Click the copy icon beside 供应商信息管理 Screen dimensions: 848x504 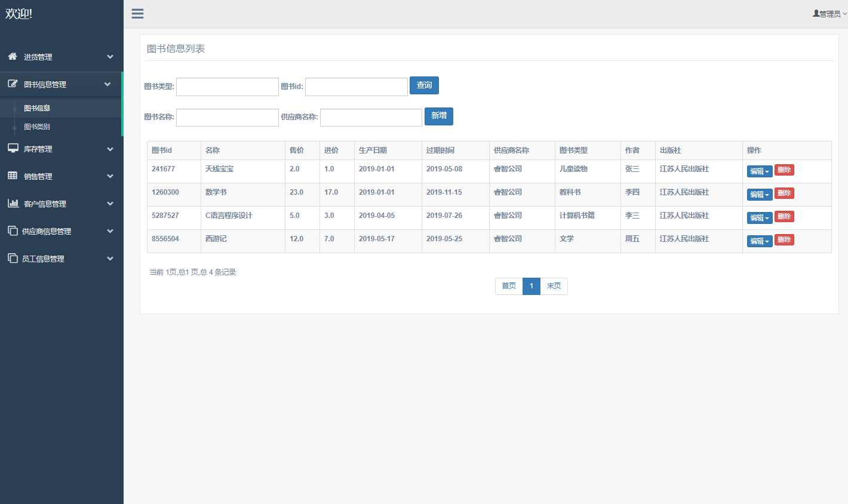click(x=13, y=231)
